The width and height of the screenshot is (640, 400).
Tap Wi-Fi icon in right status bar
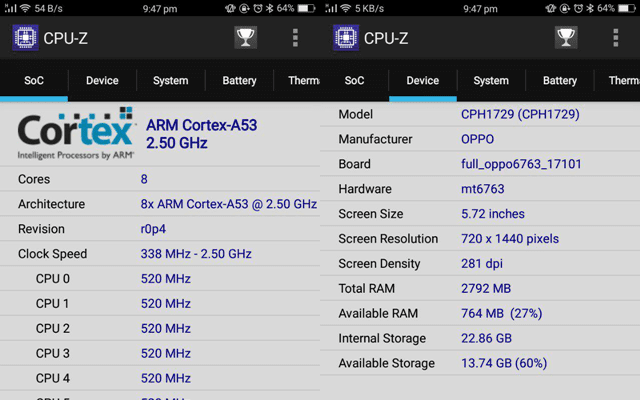(x=346, y=8)
